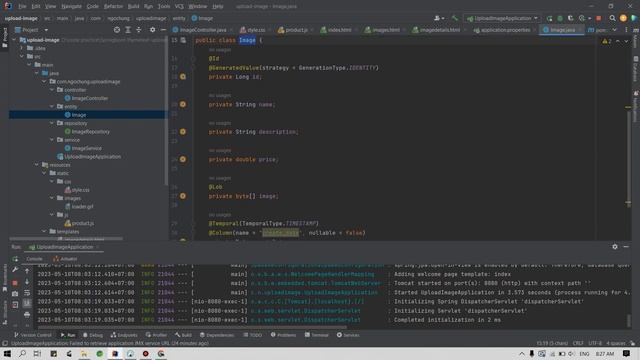Open the Actuator tab in Run panel
This screenshot has height=360, width=640.
[65, 259]
